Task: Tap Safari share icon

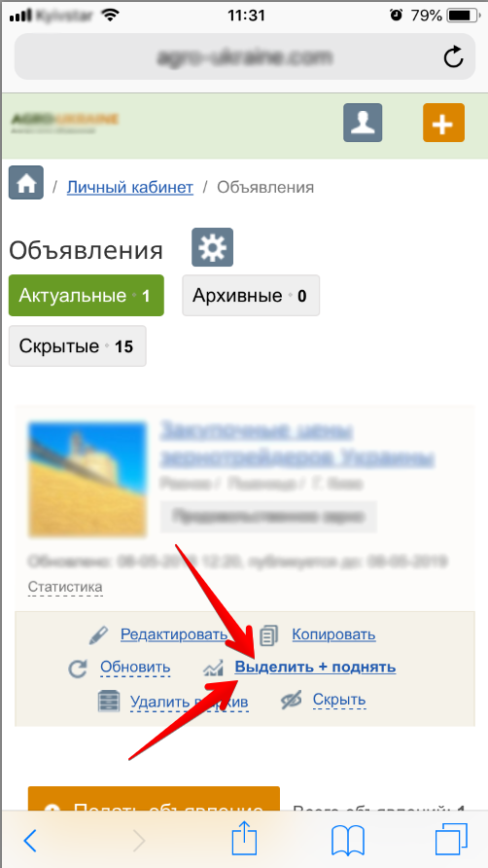Action: (245, 841)
